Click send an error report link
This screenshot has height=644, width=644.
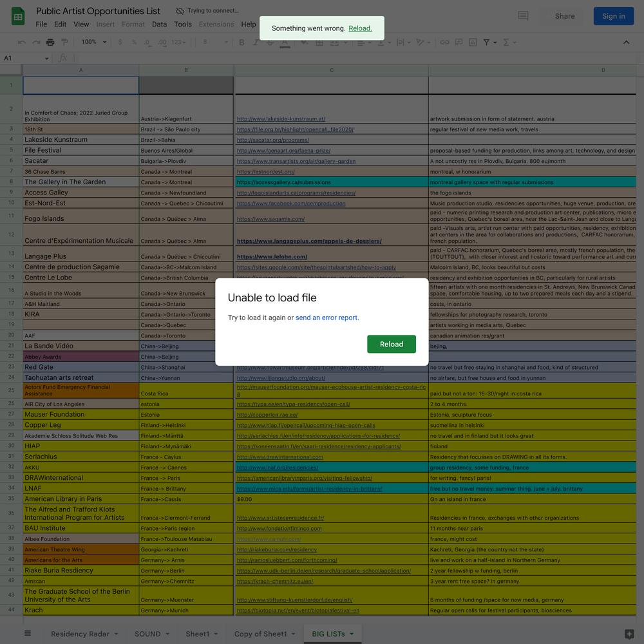pyautogui.click(x=327, y=317)
